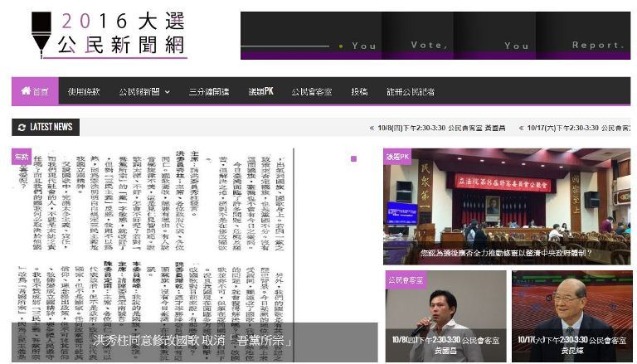637x364 pixels.
Task: Click the small purple square slider indicator
Action: [x=353, y=158]
